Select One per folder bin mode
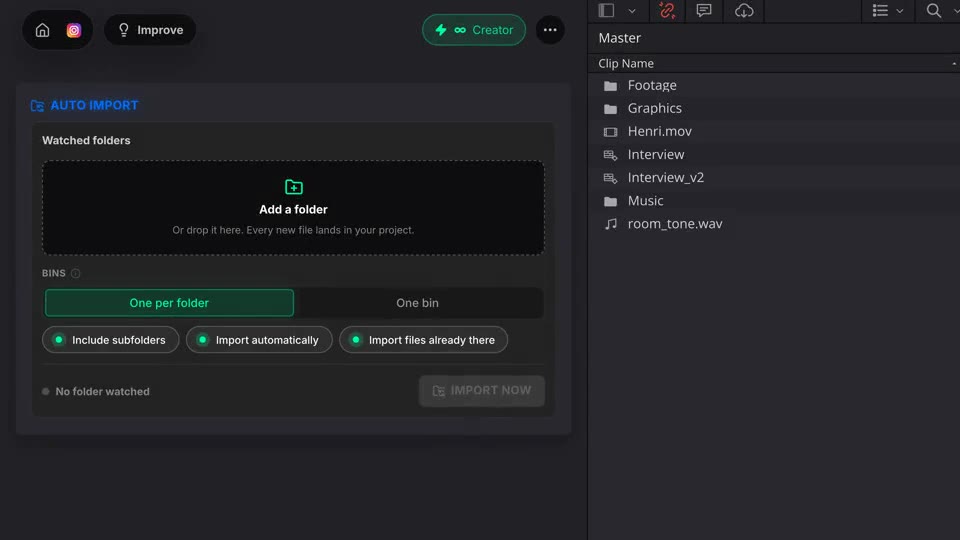The height and width of the screenshot is (540, 960). tap(169, 303)
